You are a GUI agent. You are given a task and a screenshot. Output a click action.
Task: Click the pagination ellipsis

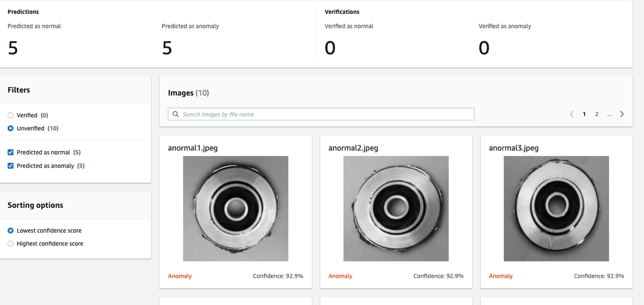pyautogui.click(x=609, y=115)
